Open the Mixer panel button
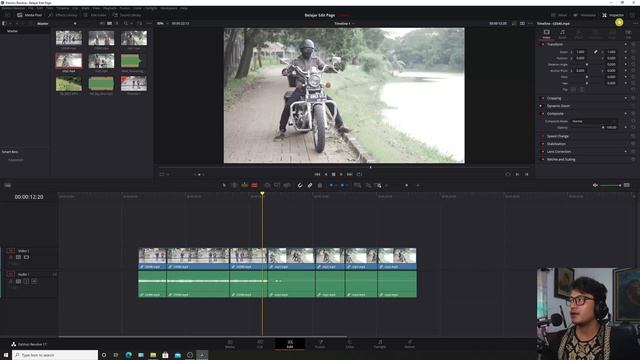Screen dimensions: 640x360 tap(559, 15)
